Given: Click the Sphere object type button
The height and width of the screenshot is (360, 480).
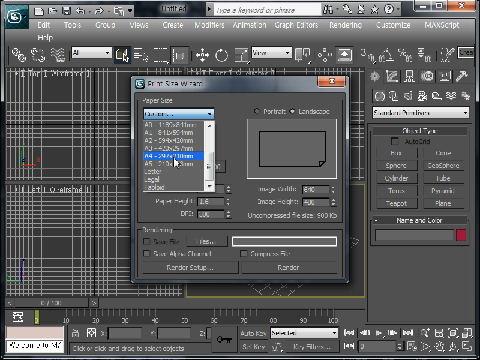Looking at the screenshot, I should pyautogui.click(x=396, y=165).
